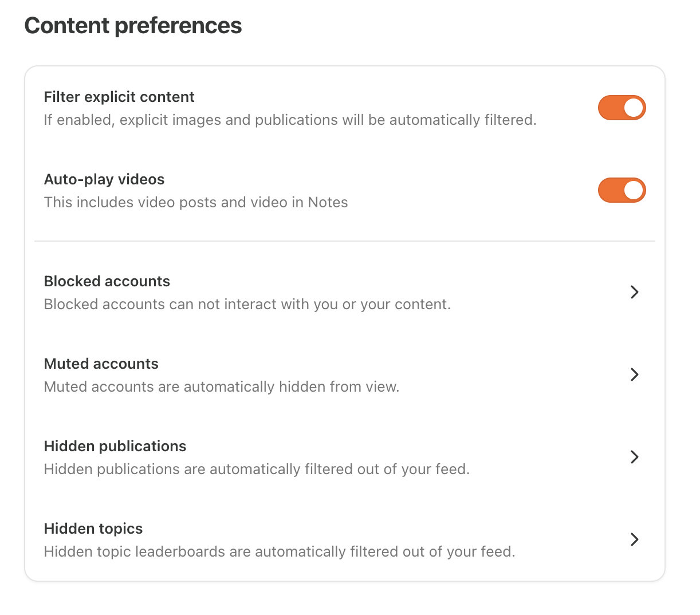Select the Blocked accounts label text

107,281
